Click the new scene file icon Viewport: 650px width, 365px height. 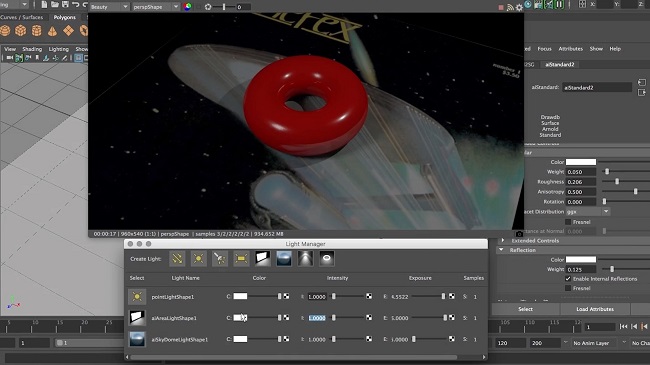point(44,5)
